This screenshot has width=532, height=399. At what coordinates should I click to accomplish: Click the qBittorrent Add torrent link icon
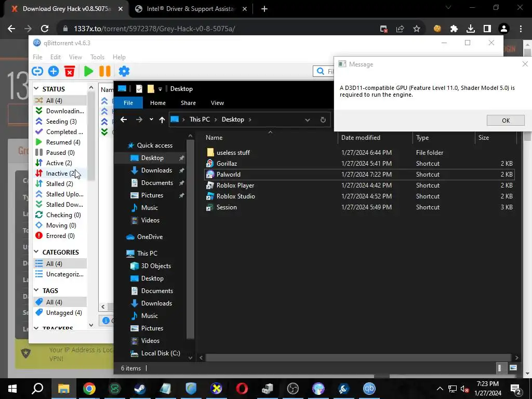click(37, 71)
